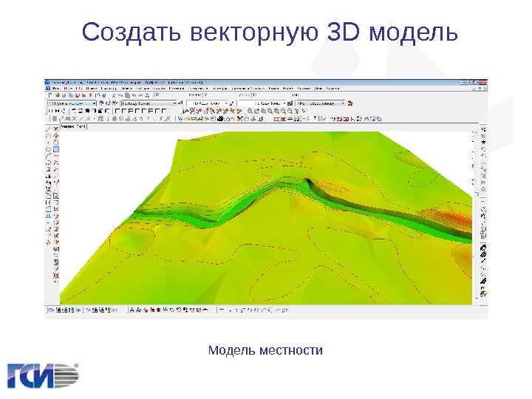Open the linetype By Layer dropdown
The height and width of the screenshot is (399, 532).
pyautogui.click(x=208, y=103)
